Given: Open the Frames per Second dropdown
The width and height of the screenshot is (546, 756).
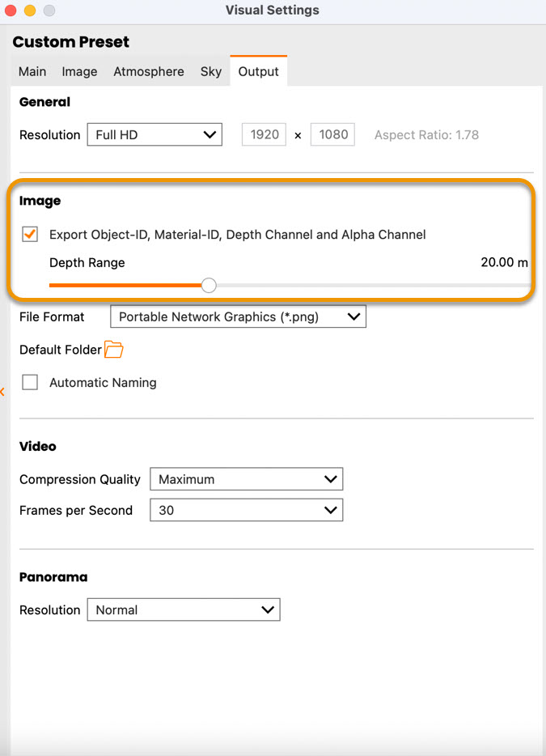Looking at the screenshot, I should pos(246,511).
